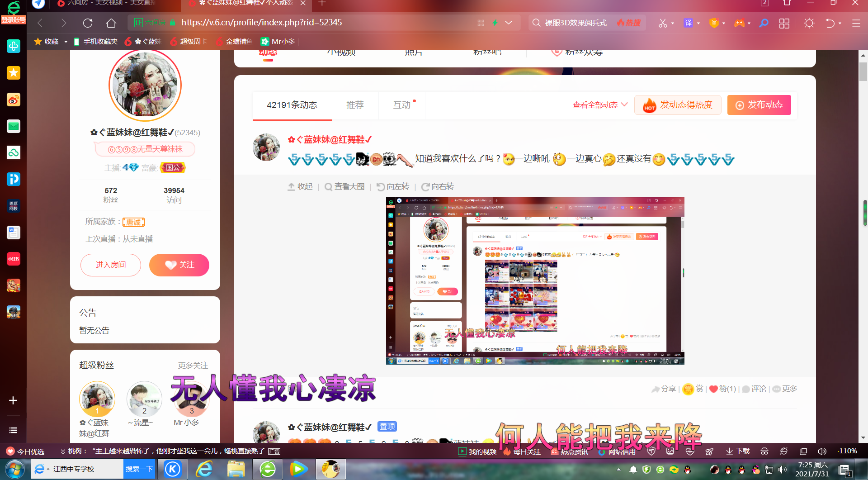Click the 发布动态 button
The image size is (868, 480).
coord(759,105)
